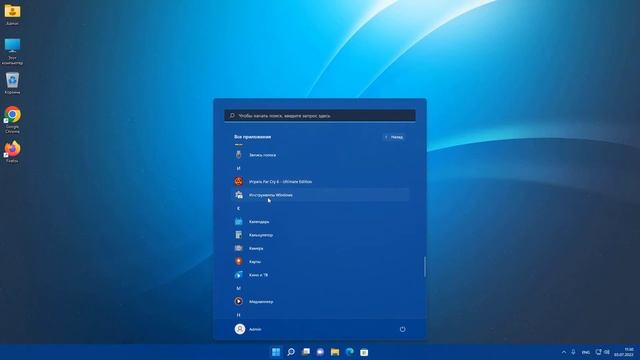Switch the ENG input language indicator

click(x=586, y=352)
